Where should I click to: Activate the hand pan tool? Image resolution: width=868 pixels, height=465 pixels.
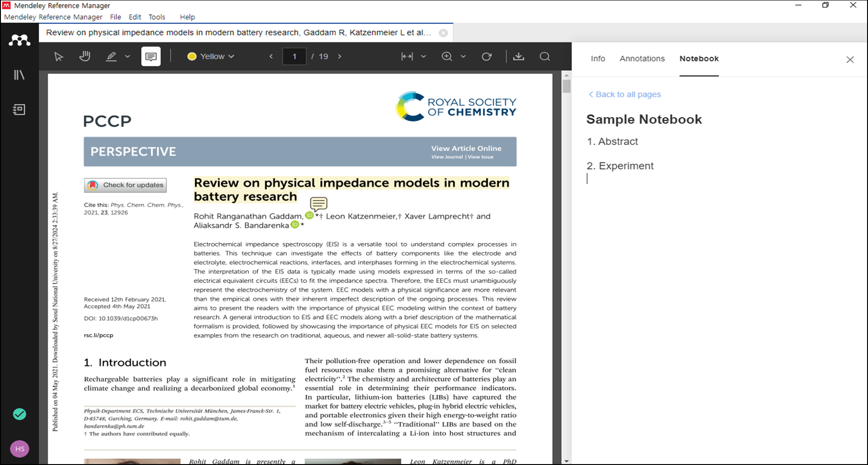tap(85, 56)
